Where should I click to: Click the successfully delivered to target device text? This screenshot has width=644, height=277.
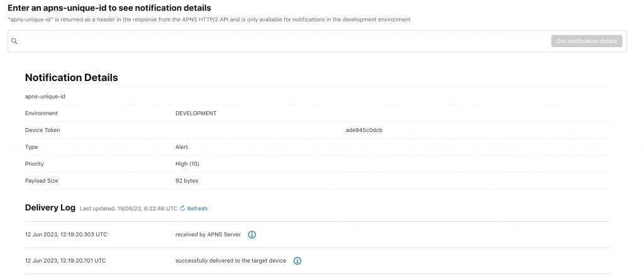tap(231, 261)
